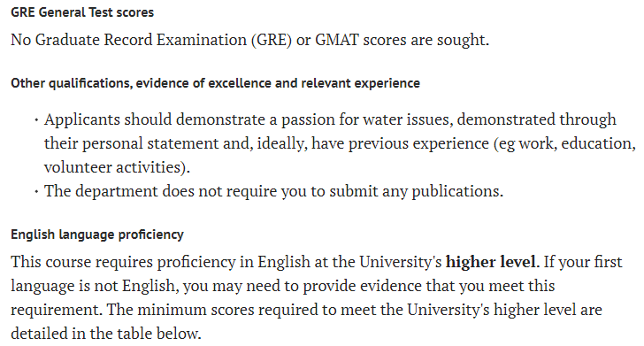Click the 'English language proficiency' heading

(97, 235)
